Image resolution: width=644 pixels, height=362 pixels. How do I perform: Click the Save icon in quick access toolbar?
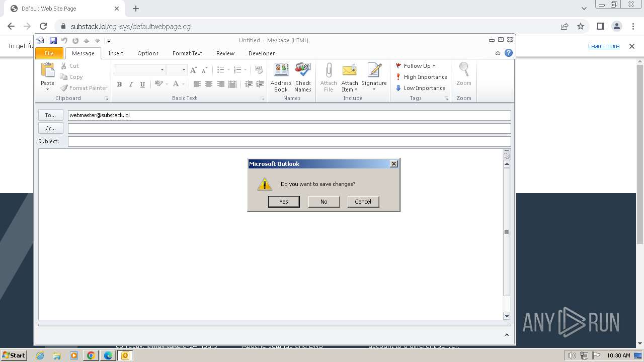click(53, 41)
